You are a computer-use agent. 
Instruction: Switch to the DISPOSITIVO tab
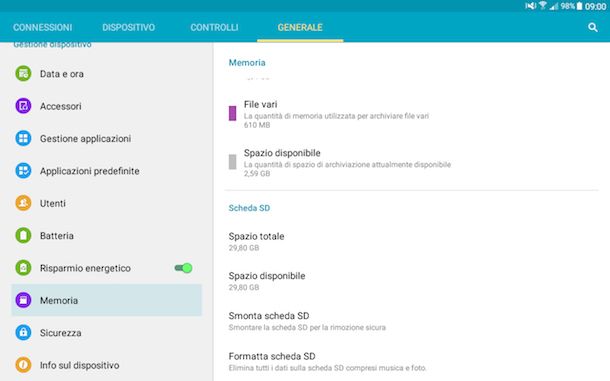coord(128,27)
